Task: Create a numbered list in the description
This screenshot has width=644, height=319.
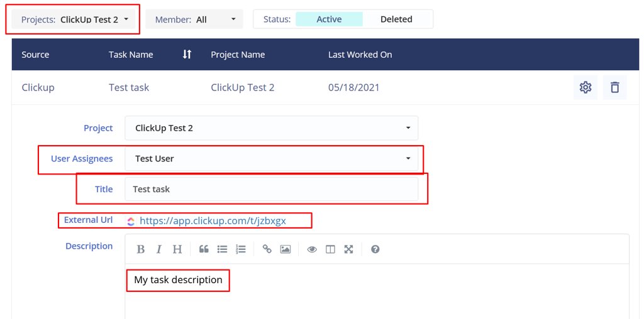Action: coord(240,249)
